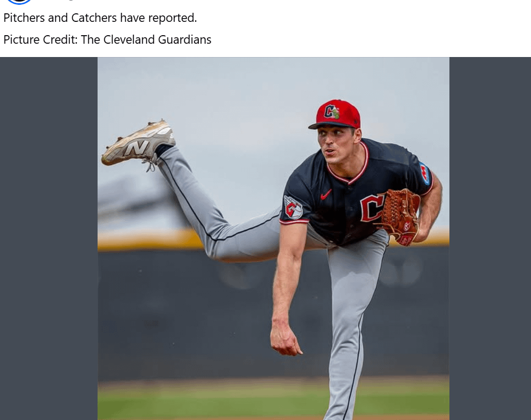Click the red Rawlings tag on glove
Image resolution: width=531 pixels, height=420 pixels.
405,240
